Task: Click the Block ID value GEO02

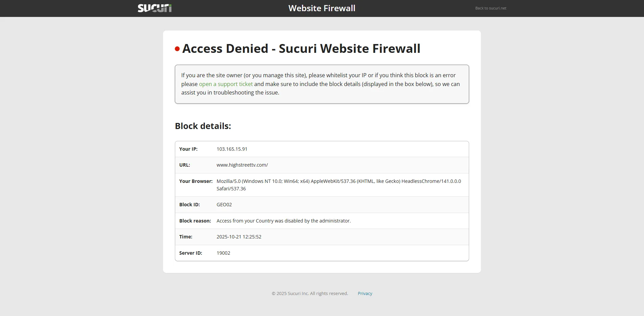Action: [224, 205]
